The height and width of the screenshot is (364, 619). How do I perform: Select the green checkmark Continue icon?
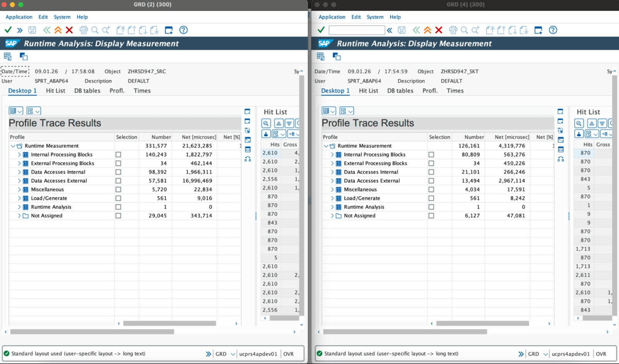pyautogui.click(x=8, y=30)
